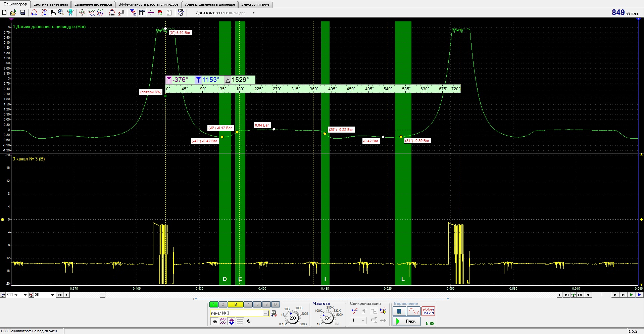Click the 5.92 Bar peak marker label

click(180, 33)
